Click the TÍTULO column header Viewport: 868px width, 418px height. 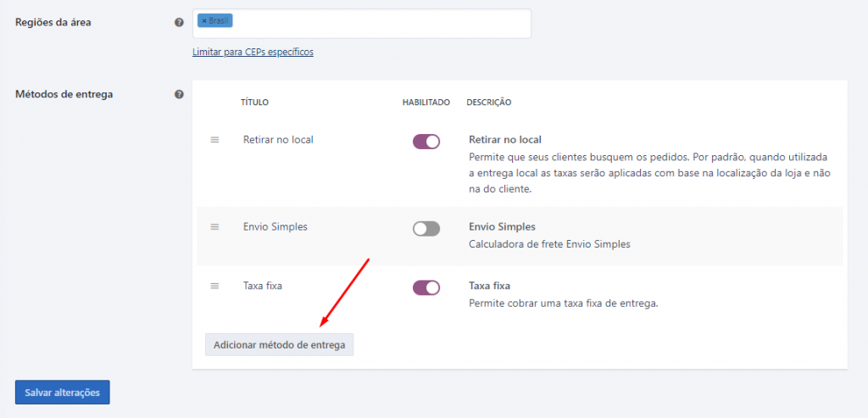(x=254, y=103)
